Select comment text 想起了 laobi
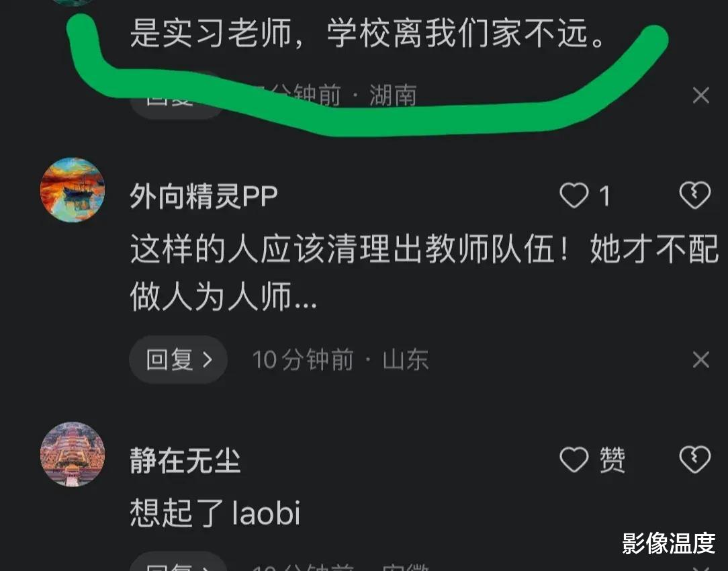The width and height of the screenshot is (728, 571). (x=215, y=513)
